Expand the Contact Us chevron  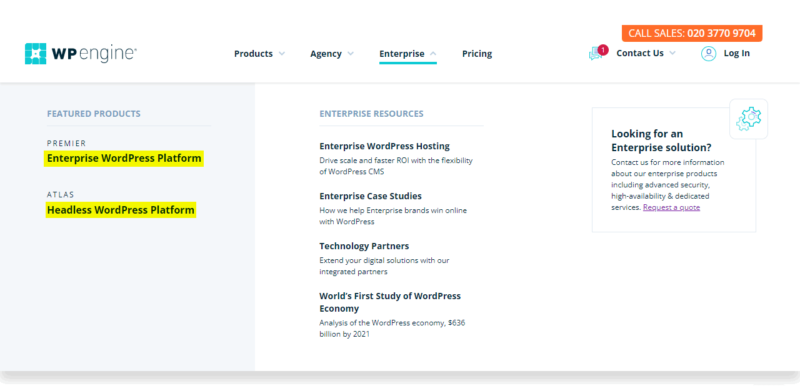click(672, 53)
